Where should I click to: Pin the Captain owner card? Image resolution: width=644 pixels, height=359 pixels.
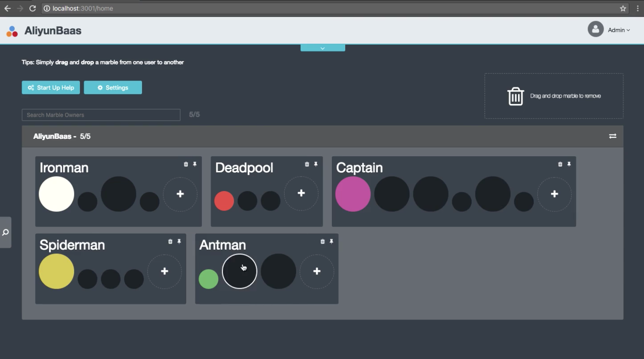coord(569,164)
